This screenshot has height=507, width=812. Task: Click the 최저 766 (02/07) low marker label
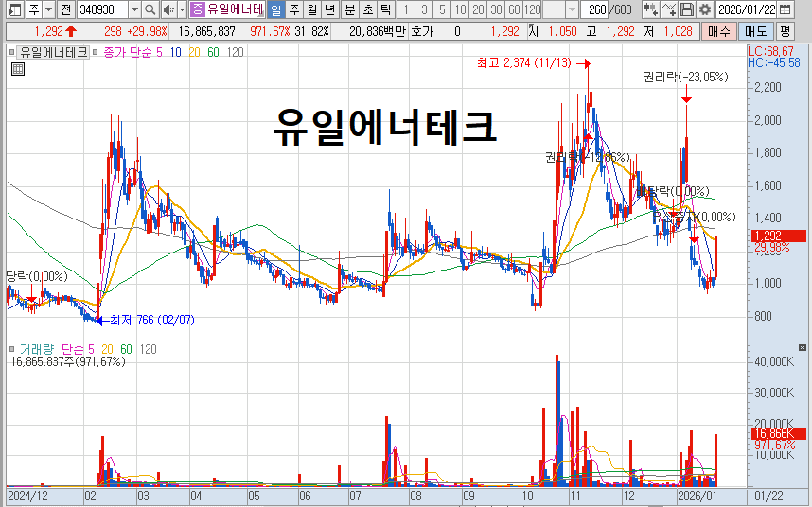point(152,321)
